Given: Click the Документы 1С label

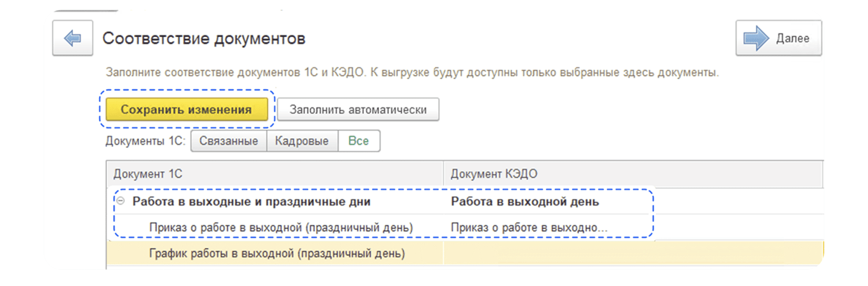Looking at the screenshot, I should click(145, 141).
